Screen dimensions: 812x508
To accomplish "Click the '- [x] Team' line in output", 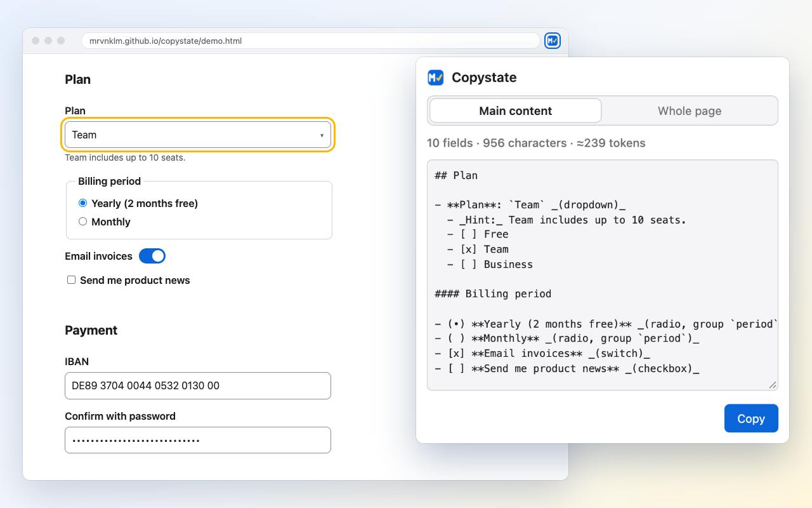I will click(x=478, y=249).
